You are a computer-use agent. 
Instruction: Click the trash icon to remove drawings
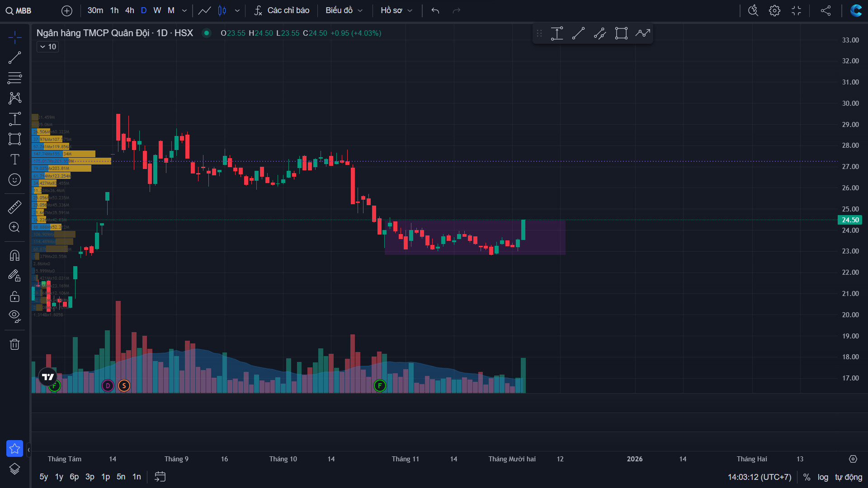coord(14,344)
